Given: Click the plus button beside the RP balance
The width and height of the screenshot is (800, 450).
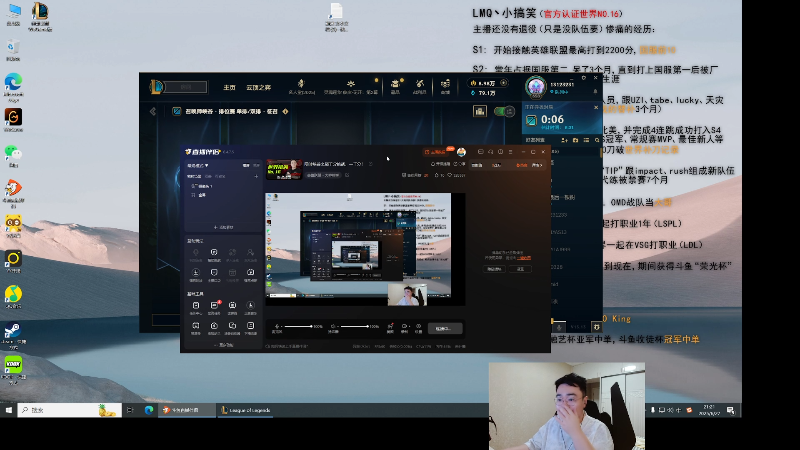Looking at the screenshot, I should coord(504,83).
